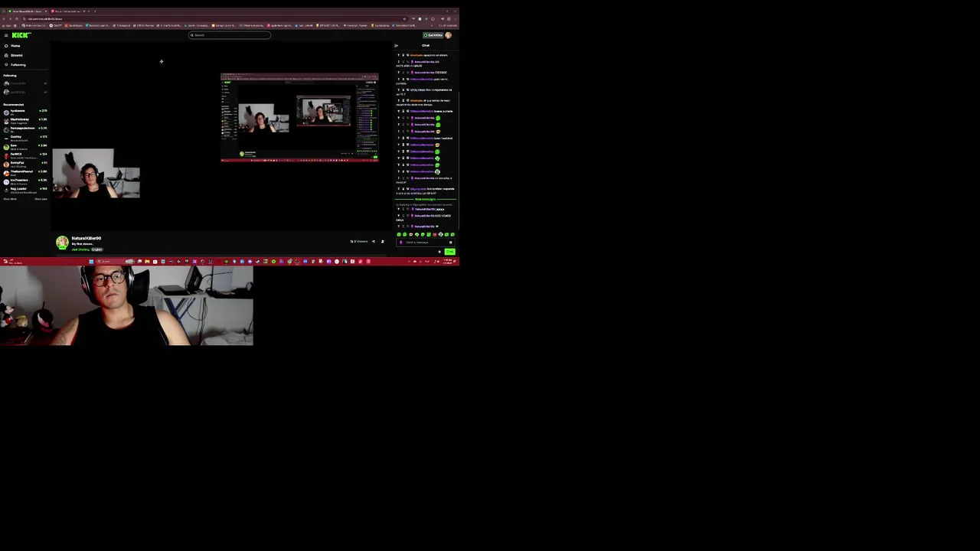Click the viewers count under the stream
Viewport: 980px width, 551px height.
pyautogui.click(x=359, y=242)
